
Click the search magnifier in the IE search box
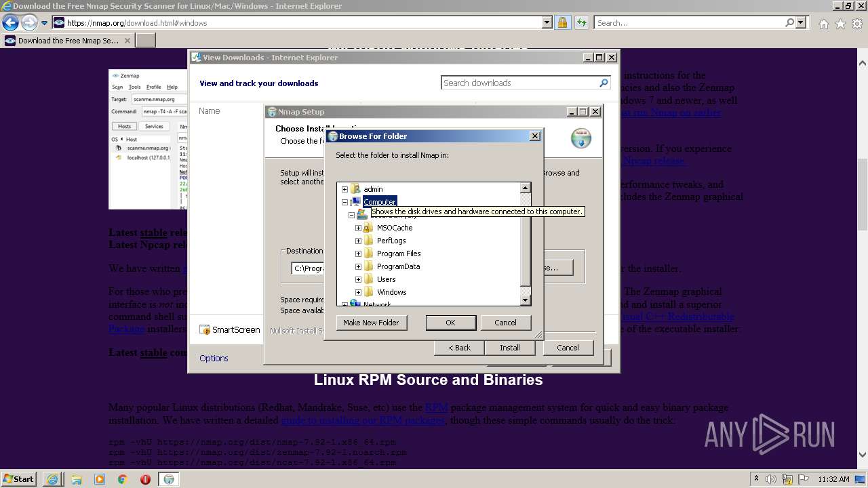point(789,22)
